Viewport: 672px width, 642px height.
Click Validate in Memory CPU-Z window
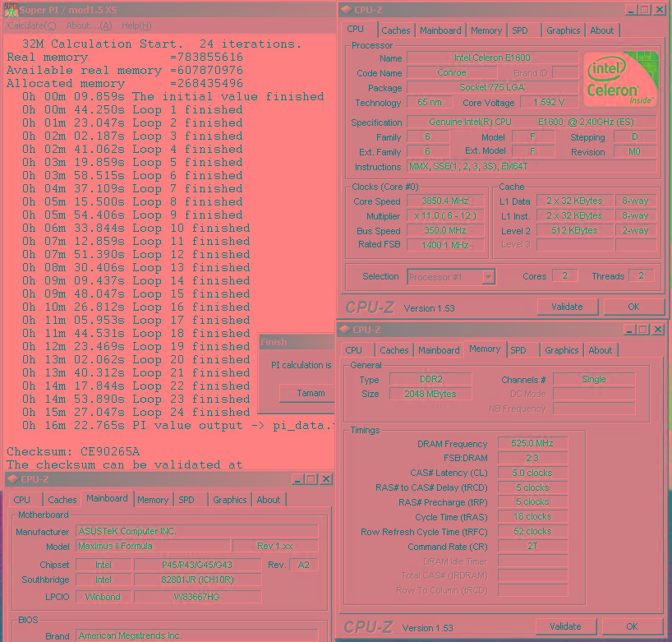click(565, 626)
